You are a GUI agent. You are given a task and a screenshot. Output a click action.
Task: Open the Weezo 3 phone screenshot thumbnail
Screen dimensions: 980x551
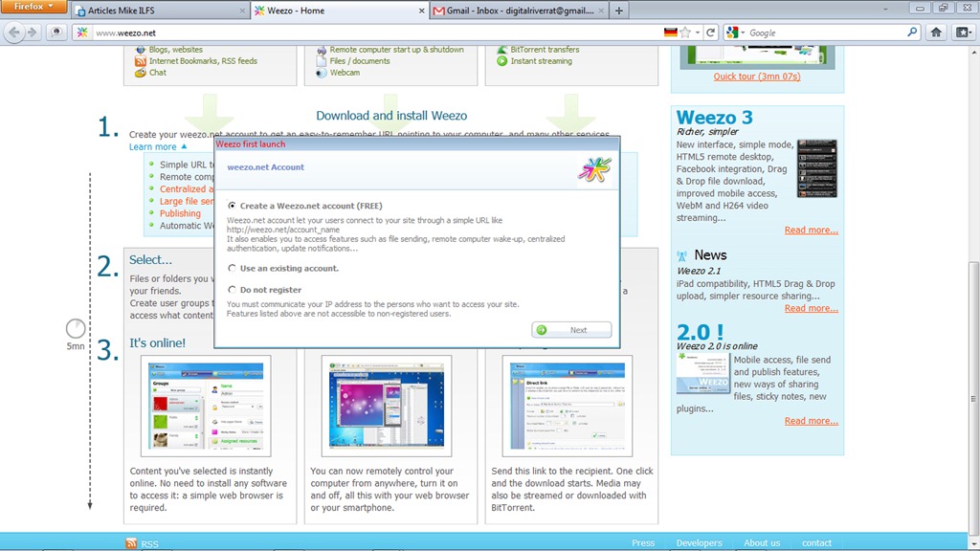[817, 168]
